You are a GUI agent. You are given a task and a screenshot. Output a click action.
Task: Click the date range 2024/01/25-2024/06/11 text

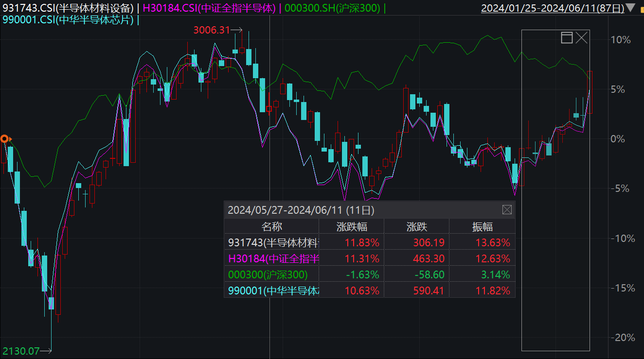[552, 8]
